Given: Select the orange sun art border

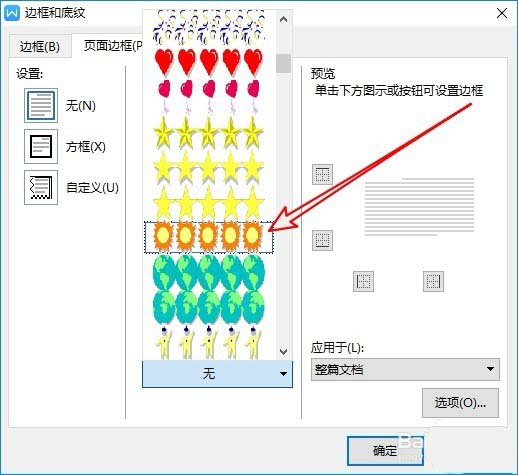Looking at the screenshot, I should [209, 237].
